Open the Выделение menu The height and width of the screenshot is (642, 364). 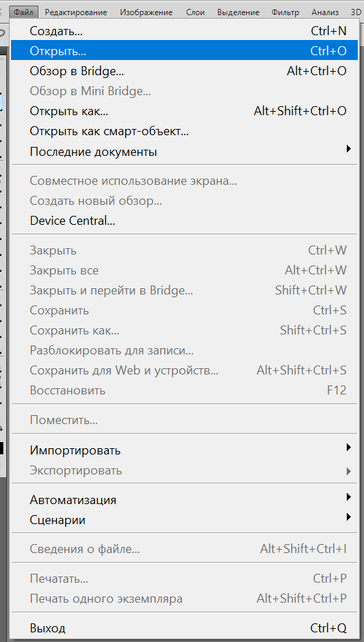coord(239,12)
